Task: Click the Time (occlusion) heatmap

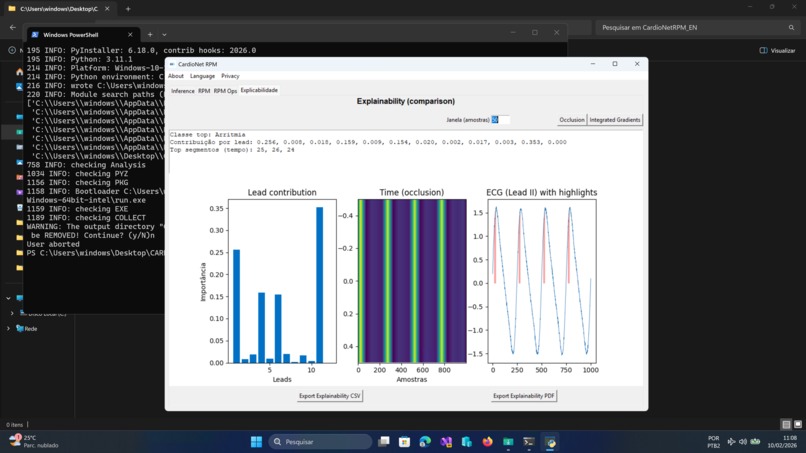Action: pos(412,281)
